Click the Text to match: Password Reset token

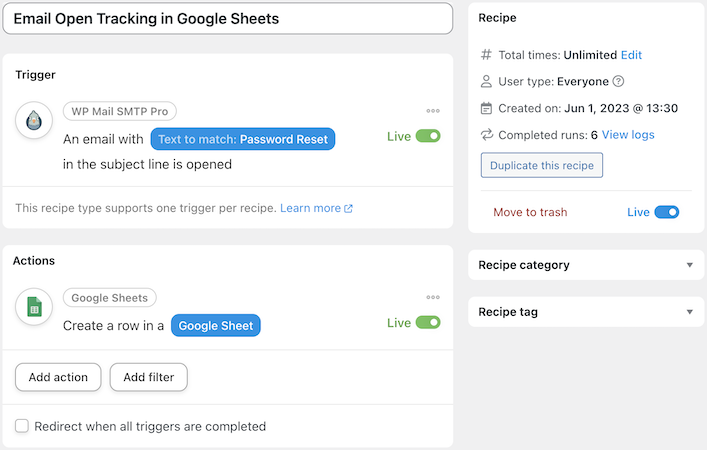243,139
